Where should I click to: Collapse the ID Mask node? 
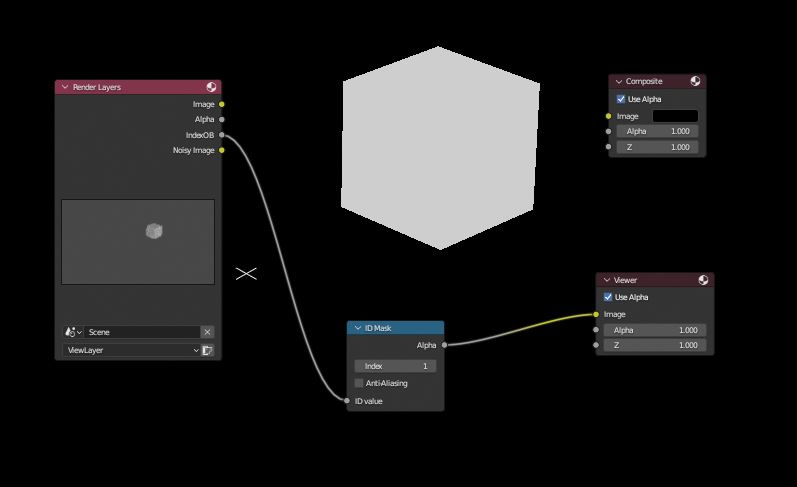point(357,328)
